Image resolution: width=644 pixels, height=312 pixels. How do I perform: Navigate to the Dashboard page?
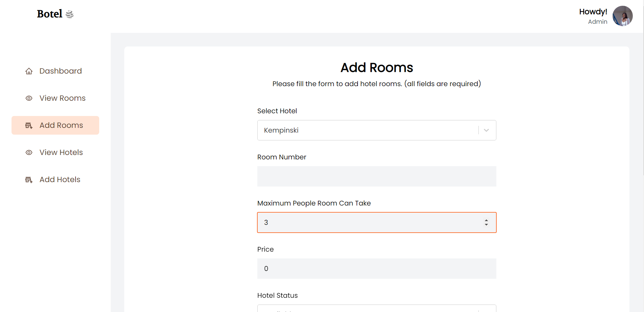click(x=60, y=71)
